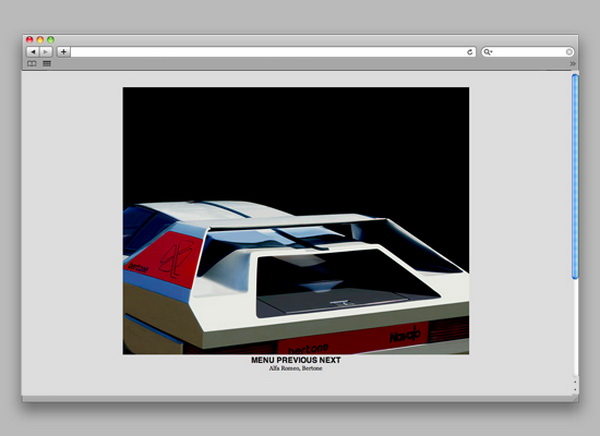Clear the search field with the x icon
Screen dimensions: 600x436
pos(569,52)
